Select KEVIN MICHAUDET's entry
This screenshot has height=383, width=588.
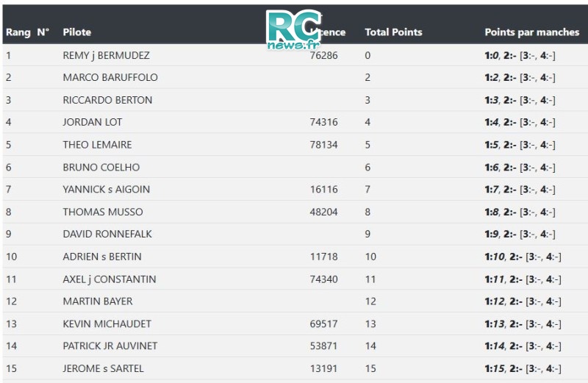pyautogui.click(x=295, y=323)
